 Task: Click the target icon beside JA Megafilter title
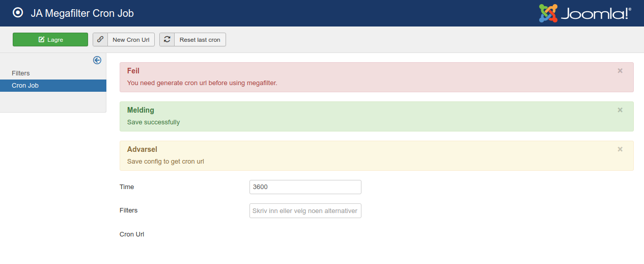[18, 13]
